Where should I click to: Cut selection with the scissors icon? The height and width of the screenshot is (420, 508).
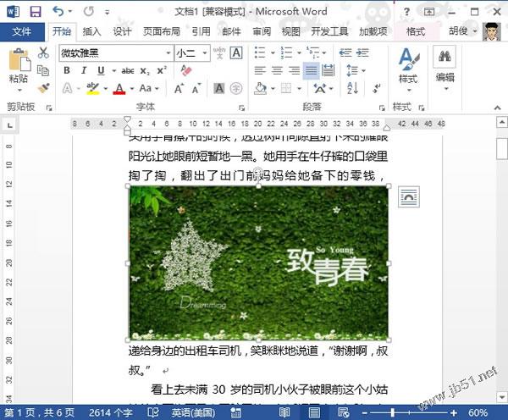43,52
